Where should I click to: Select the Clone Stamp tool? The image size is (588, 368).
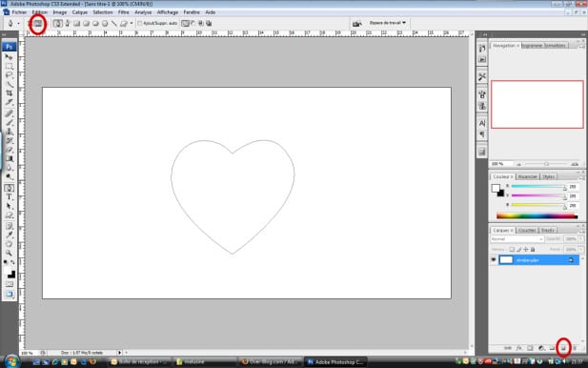point(9,132)
